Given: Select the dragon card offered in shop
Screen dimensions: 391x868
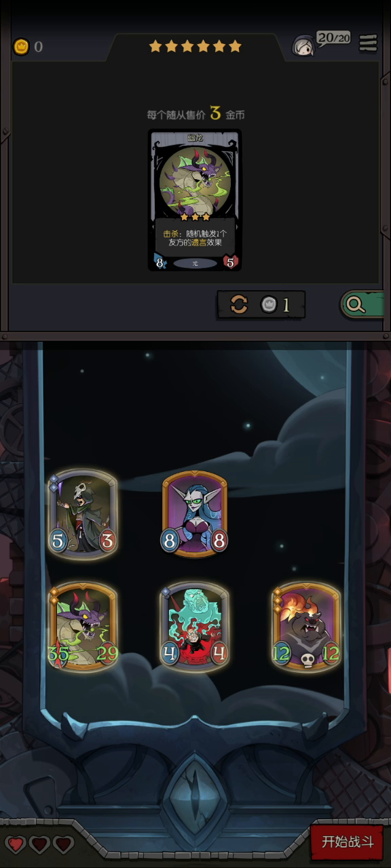Looking at the screenshot, I should tap(195, 200).
